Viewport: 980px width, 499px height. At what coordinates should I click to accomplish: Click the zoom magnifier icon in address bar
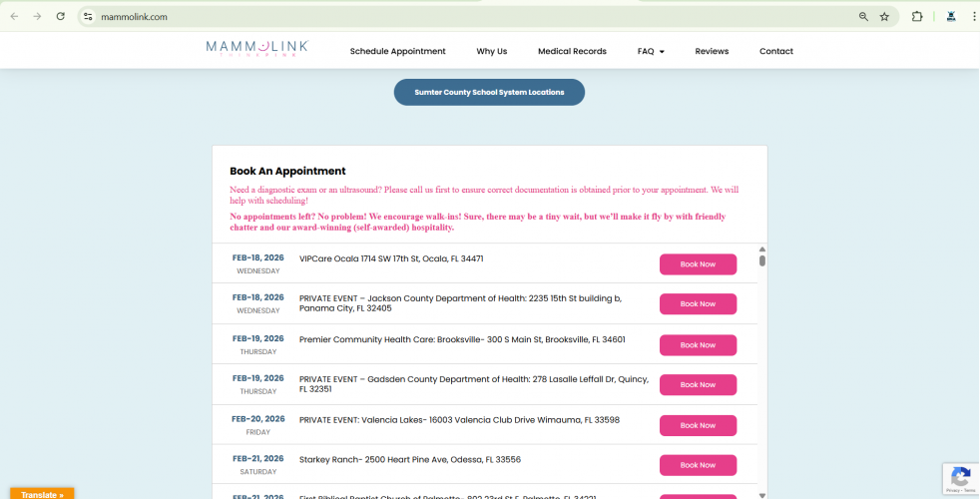(863, 17)
